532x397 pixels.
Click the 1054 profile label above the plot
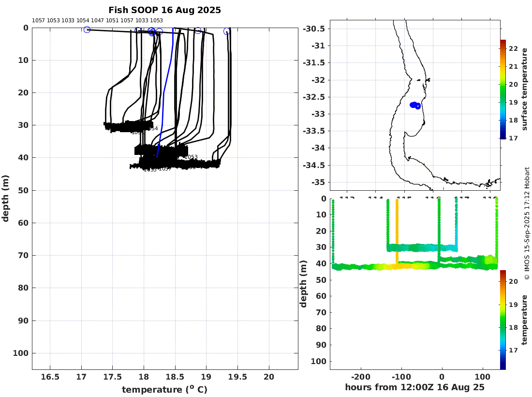83,20
